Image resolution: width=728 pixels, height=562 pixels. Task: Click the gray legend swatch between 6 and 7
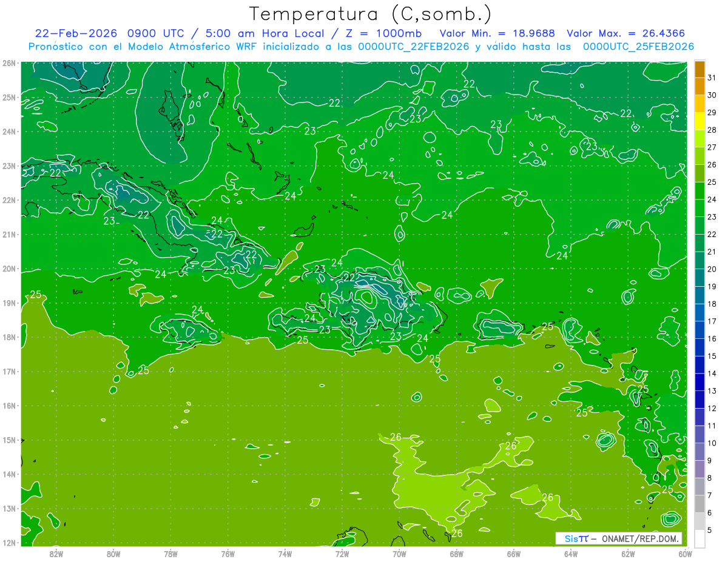[699, 504]
